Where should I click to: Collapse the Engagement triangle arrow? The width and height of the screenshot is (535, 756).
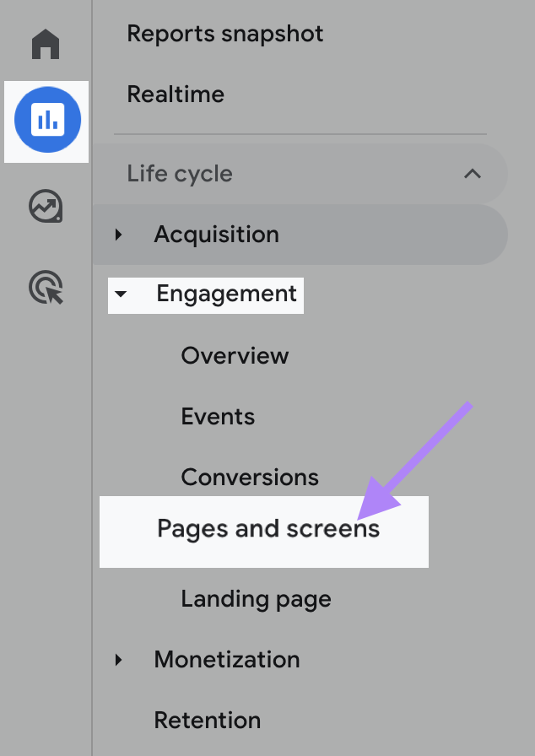tap(121, 294)
